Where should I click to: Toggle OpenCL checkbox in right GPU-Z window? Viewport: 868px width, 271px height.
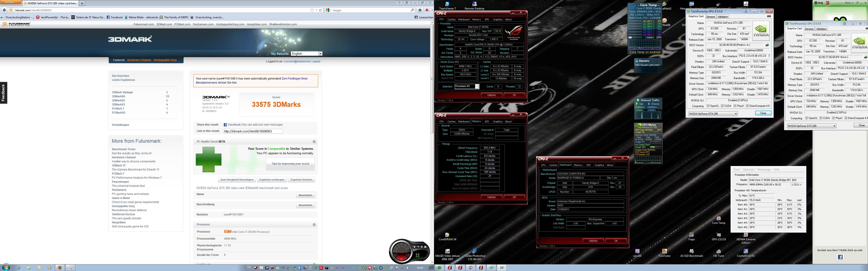pos(806,118)
